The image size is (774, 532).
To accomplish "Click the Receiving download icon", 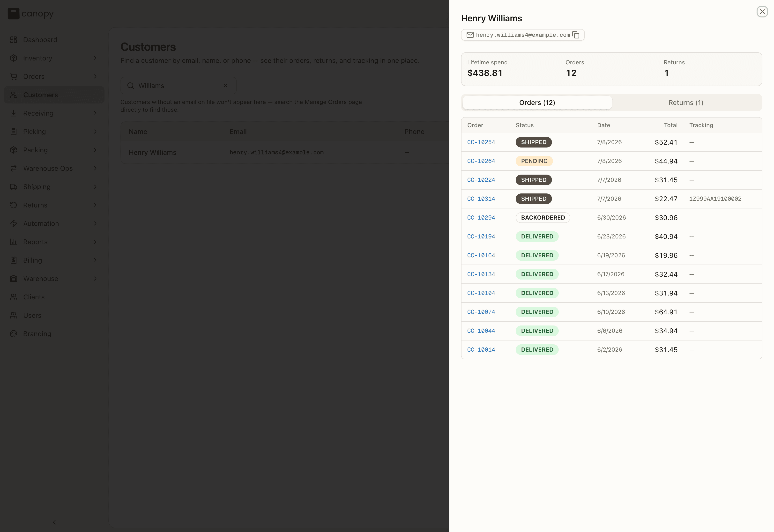I will click(x=13, y=113).
